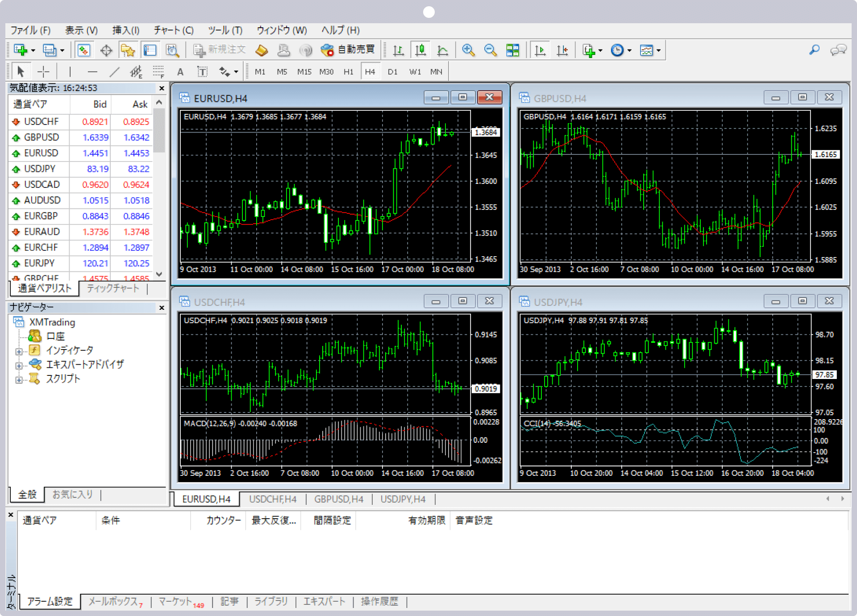Open the Strategy Tester icon

172,50
